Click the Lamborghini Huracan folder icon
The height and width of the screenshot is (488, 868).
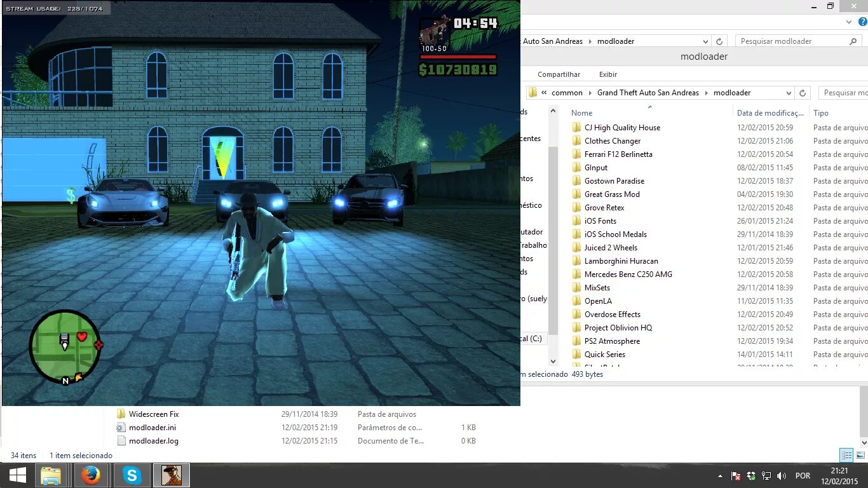576,261
